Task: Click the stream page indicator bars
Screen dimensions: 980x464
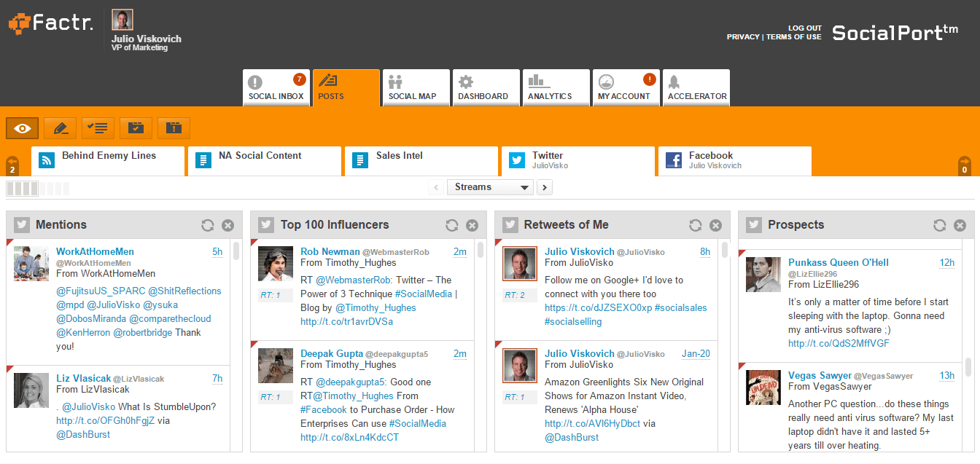Action: pyautogui.click(x=38, y=189)
